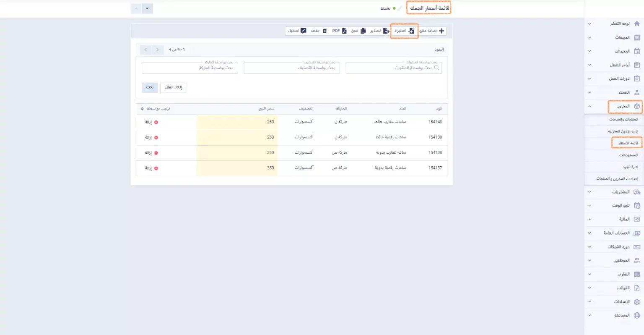Click the نسخ (Copy) toolbar icon
Screen dimensions: 644x335
(x=363, y=31)
